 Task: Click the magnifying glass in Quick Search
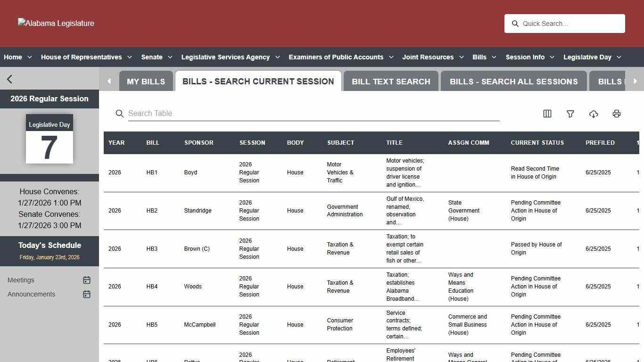[x=515, y=24]
